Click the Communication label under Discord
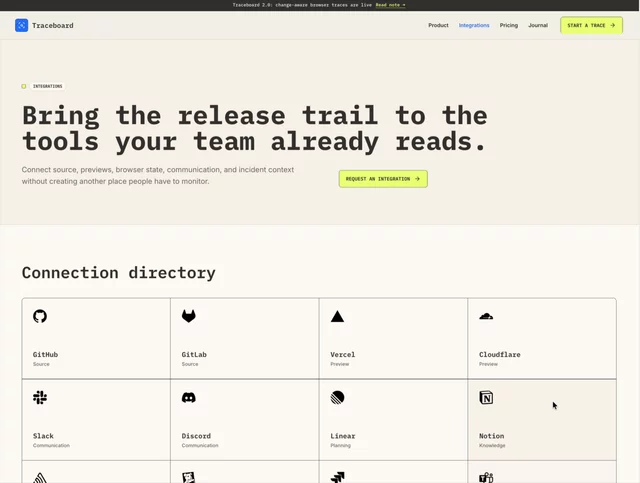The image size is (640, 483). 200,445
